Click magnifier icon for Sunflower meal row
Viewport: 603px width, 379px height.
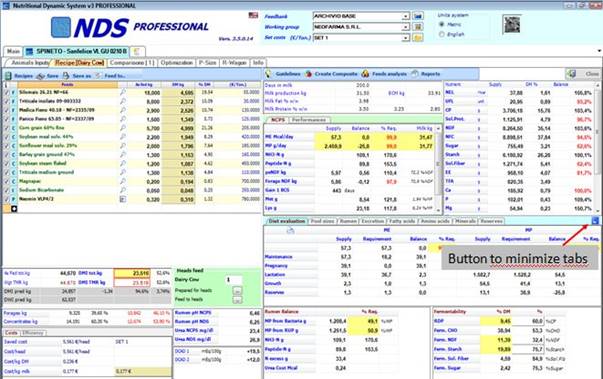pyautogui.click(x=123, y=145)
